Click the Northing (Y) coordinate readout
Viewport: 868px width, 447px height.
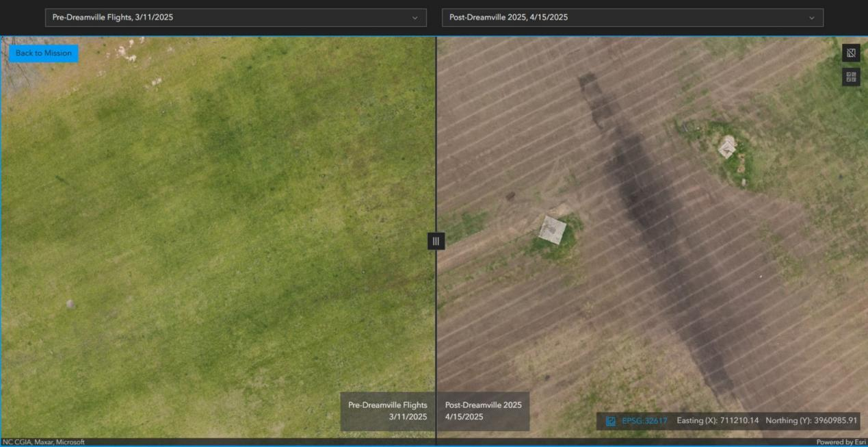tap(811, 421)
